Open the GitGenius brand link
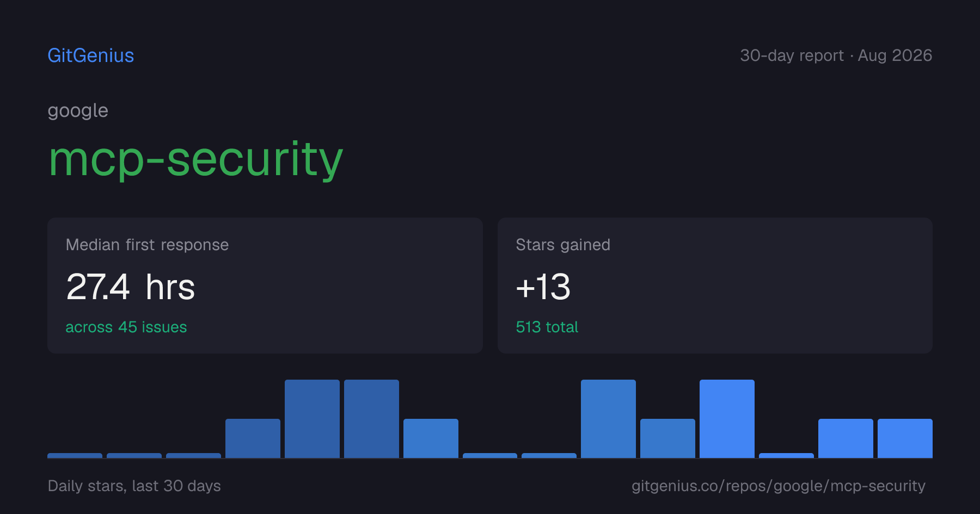 tap(91, 55)
